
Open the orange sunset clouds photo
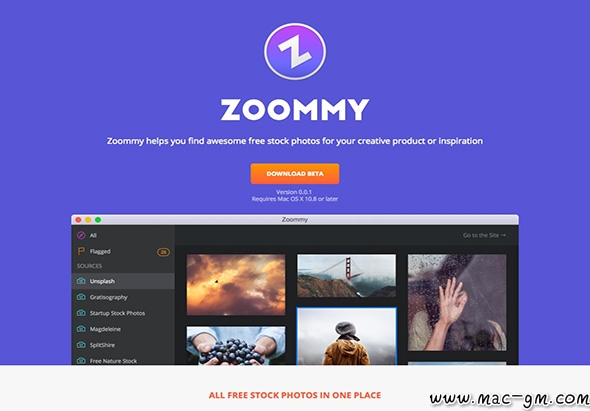[236, 285]
